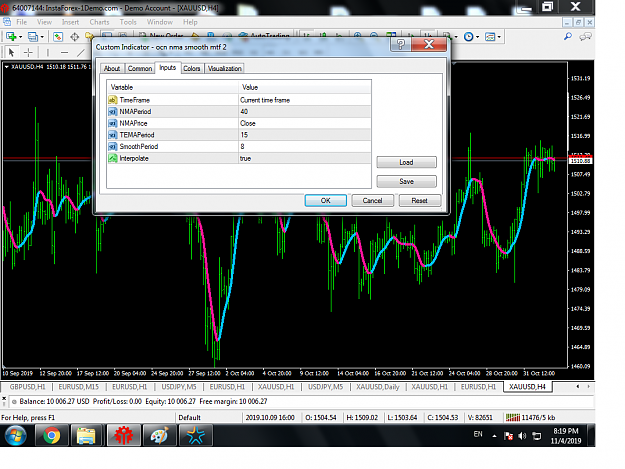Expand the New Chart dropdown arrow
The width and height of the screenshot is (625, 469).
pyautogui.click(x=20, y=37)
